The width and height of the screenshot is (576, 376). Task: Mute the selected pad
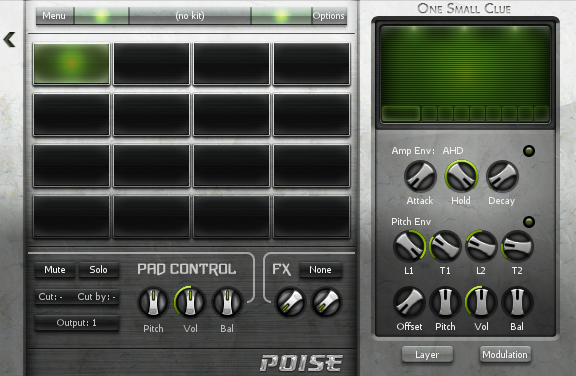(55, 270)
